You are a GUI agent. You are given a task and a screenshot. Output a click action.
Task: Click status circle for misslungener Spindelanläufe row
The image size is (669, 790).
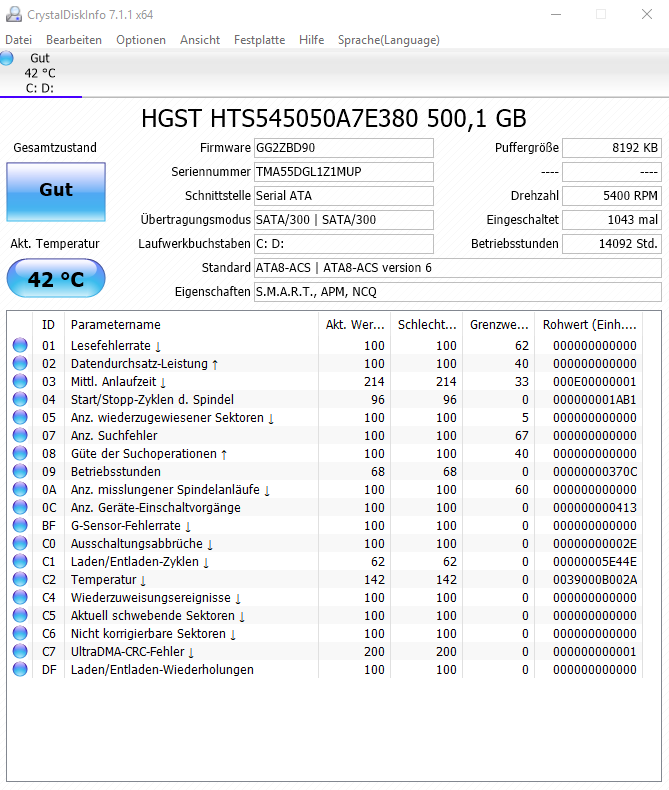click(20, 489)
